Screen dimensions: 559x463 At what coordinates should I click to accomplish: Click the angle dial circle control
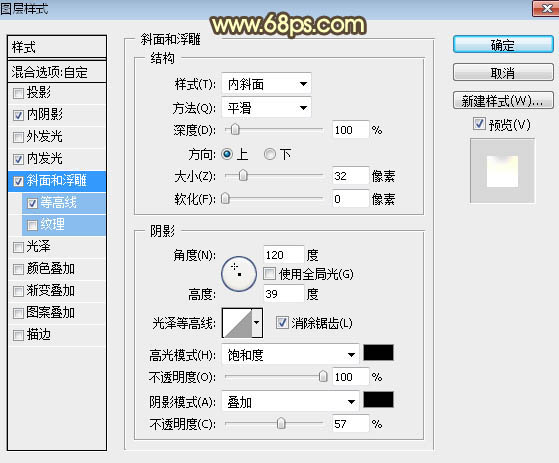coord(239,274)
